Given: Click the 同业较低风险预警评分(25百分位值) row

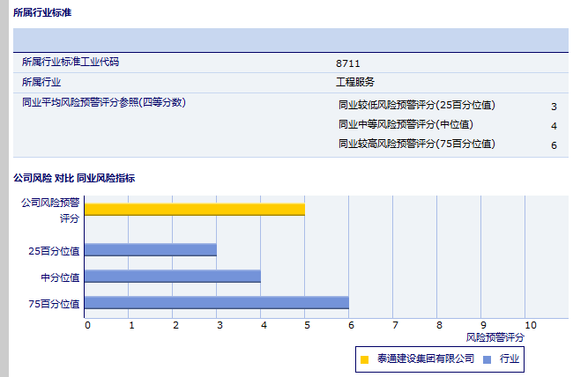Looking at the screenshot, I should tap(417, 105).
